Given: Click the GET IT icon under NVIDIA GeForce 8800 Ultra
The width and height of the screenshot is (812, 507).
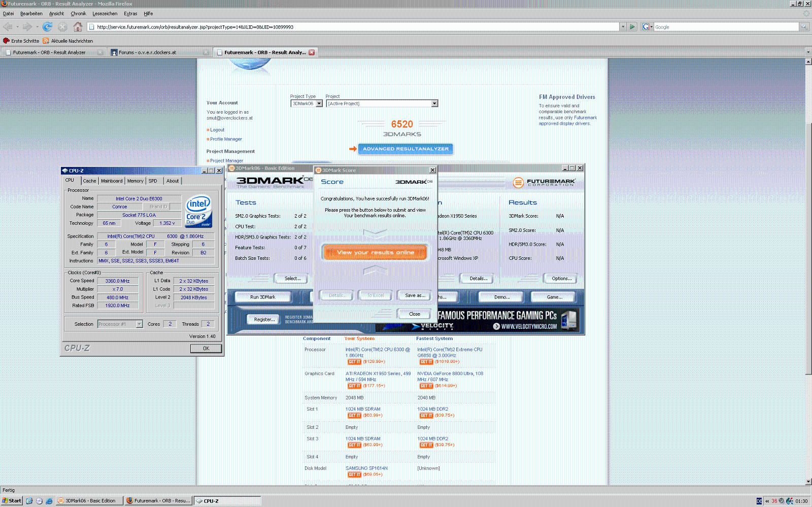Looking at the screenshot, I should [x=426, y=386].
